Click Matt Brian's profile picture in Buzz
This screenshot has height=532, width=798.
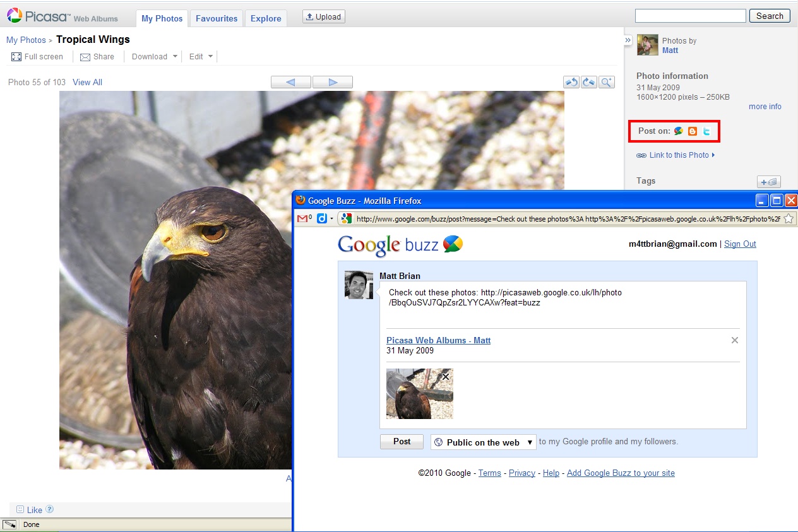coord(359,285)
